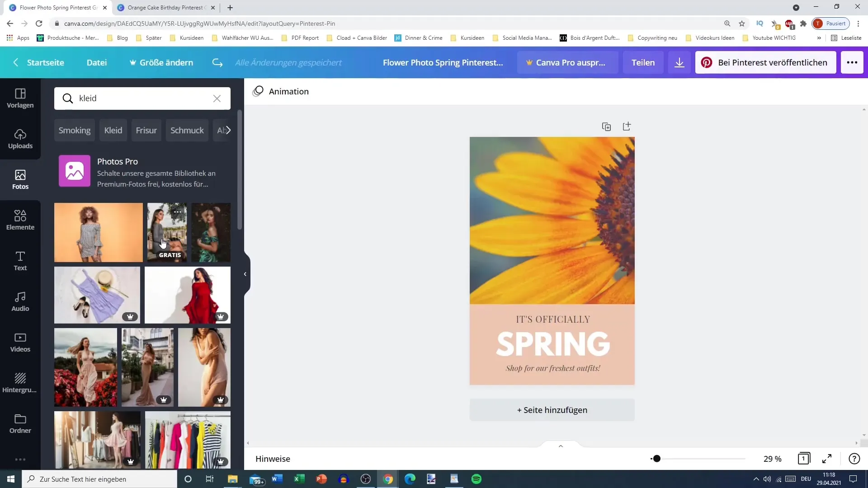The height and width of the screenshot is (488, 868).
Task: Open Spotify from the taskbar
Action: tap(476, 479)
